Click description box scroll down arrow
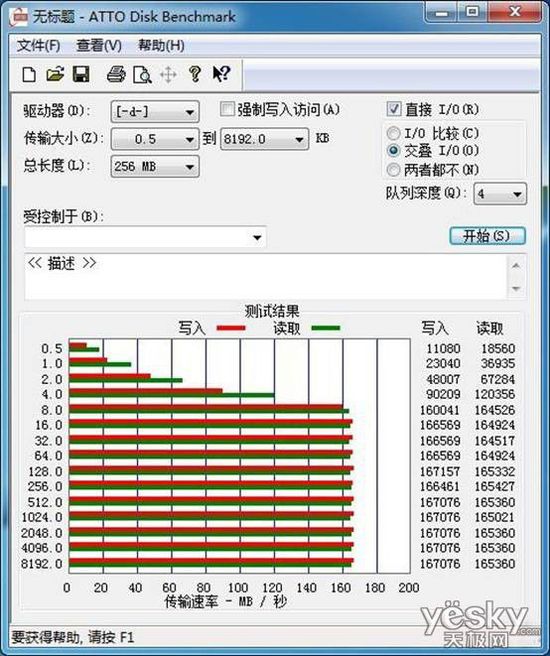550x656 pixels. click(x=516, y=288)
